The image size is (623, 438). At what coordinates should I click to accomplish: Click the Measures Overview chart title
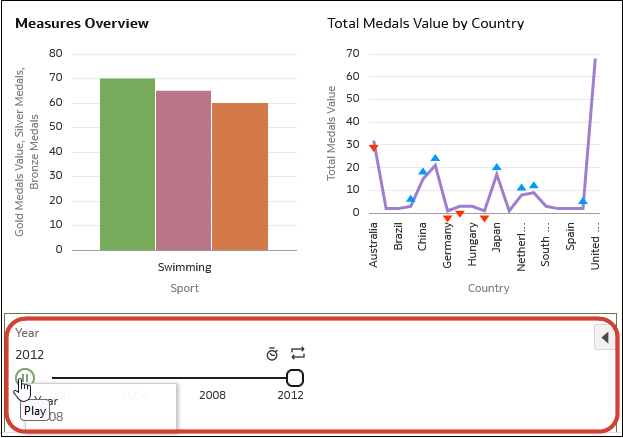pos(82,23)
